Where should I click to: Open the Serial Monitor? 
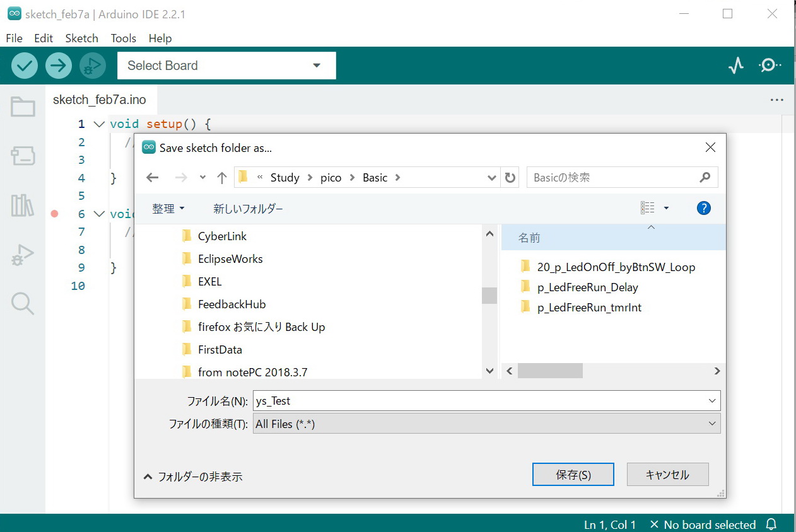[770, 65]
